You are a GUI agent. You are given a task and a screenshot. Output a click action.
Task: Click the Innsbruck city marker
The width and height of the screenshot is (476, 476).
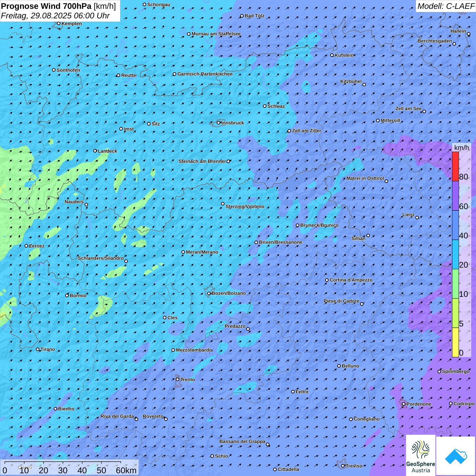(219, 123)
